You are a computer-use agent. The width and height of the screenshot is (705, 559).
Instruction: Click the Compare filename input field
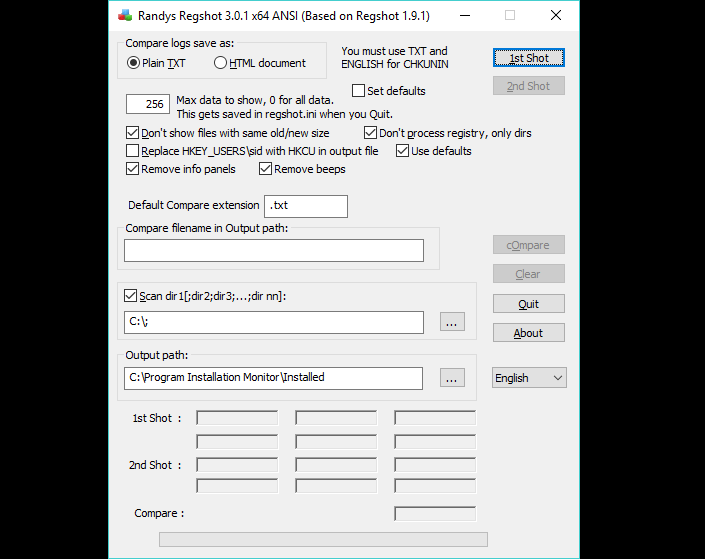pos(274,250)
